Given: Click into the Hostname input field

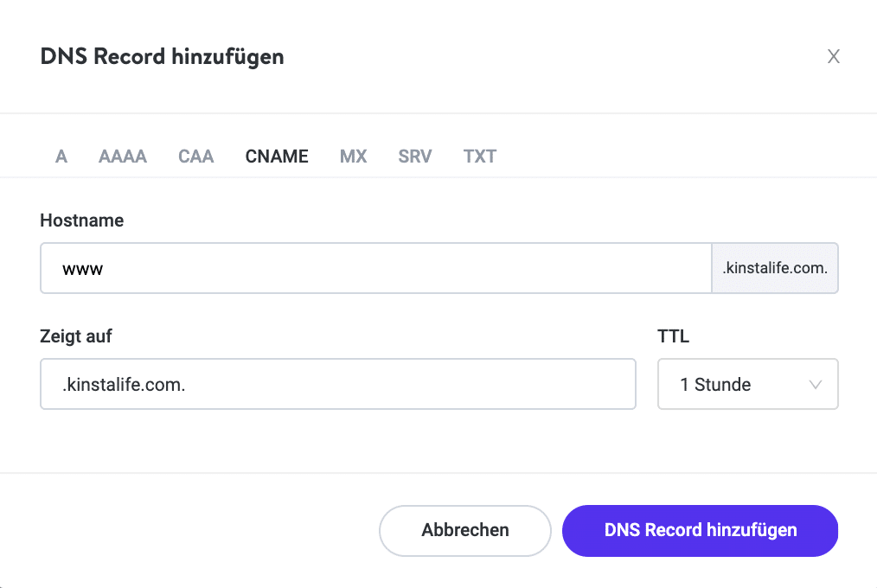Looking at the screenshot, I should 346,268.
